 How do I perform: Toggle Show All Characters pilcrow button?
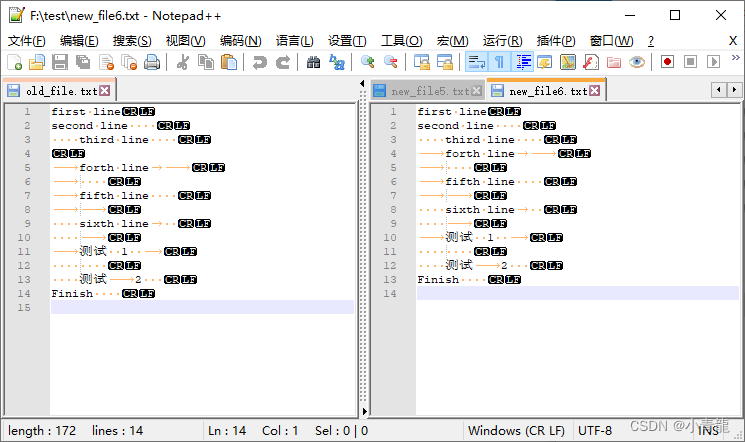(499, 62)
